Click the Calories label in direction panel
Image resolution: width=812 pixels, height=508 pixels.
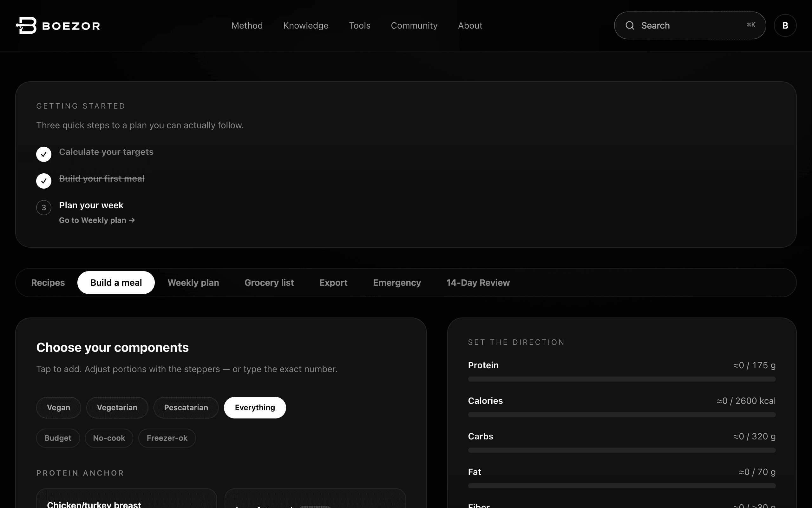pyautogui.click(x=485, y=401)
